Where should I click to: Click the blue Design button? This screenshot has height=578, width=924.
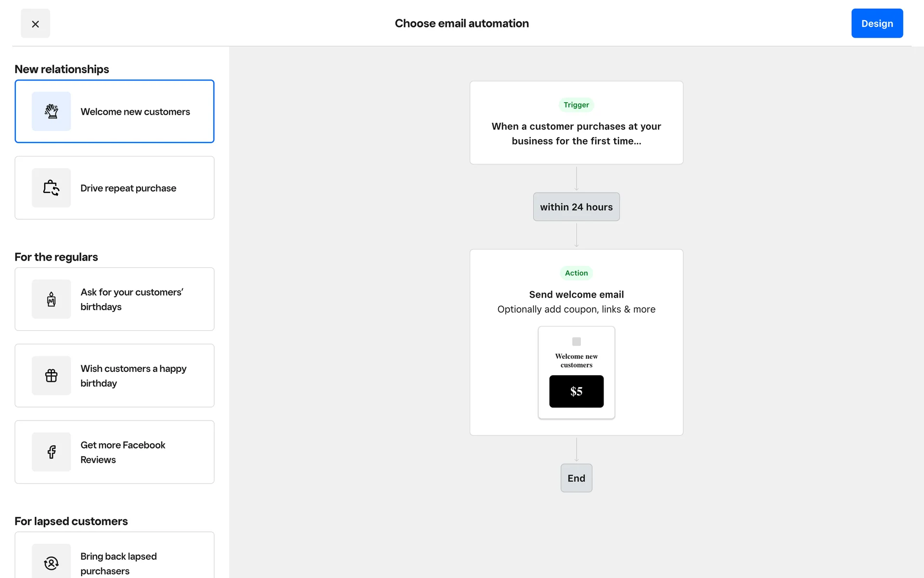876,24
